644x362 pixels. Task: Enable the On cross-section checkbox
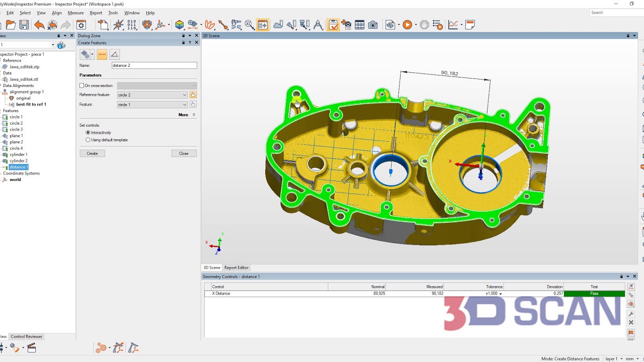click(80, 85)
